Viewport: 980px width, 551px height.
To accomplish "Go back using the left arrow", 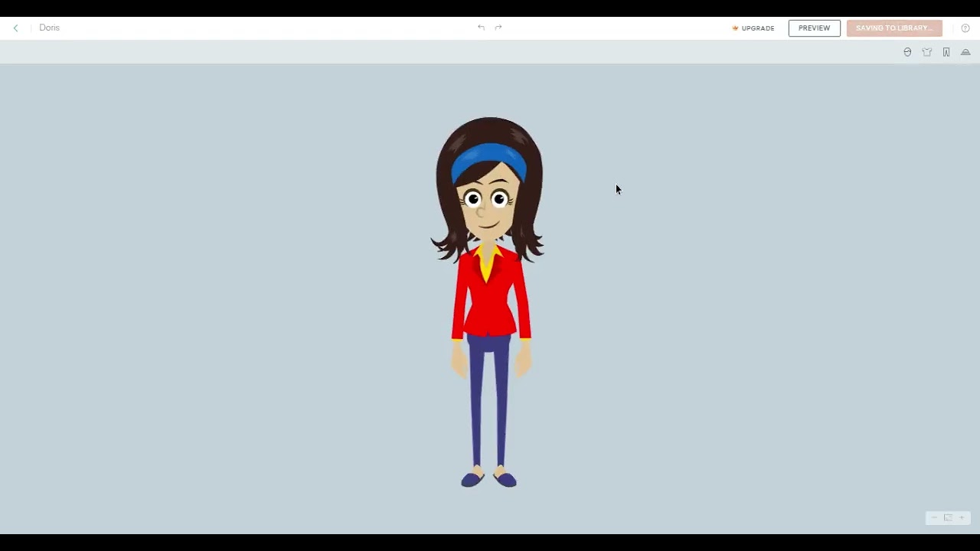I will point(15,28).
